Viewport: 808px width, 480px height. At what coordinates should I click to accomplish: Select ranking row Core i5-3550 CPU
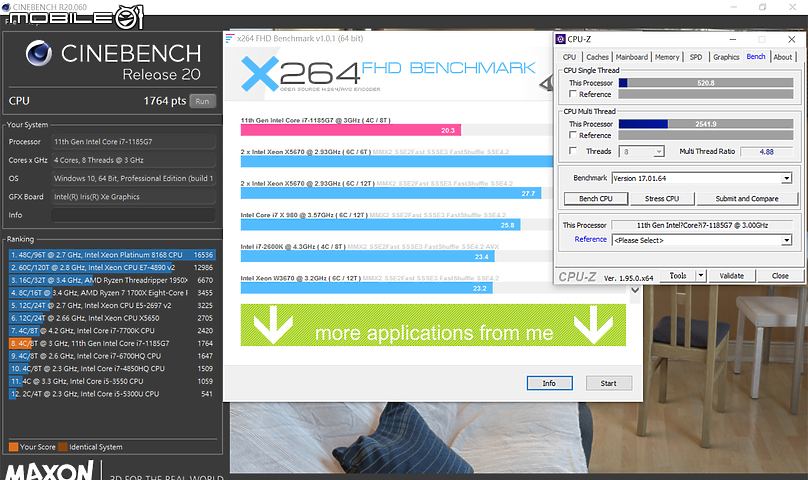coord(112,381)
